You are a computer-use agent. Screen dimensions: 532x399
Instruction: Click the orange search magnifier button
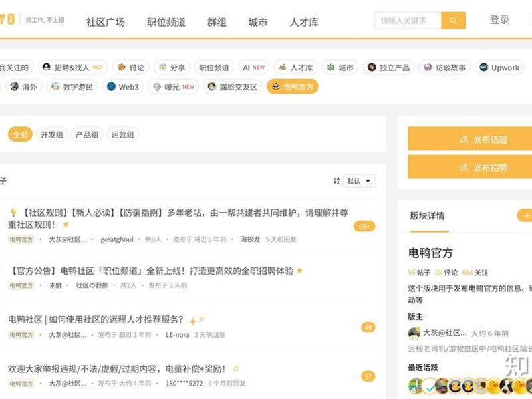[x=453, y=21]
